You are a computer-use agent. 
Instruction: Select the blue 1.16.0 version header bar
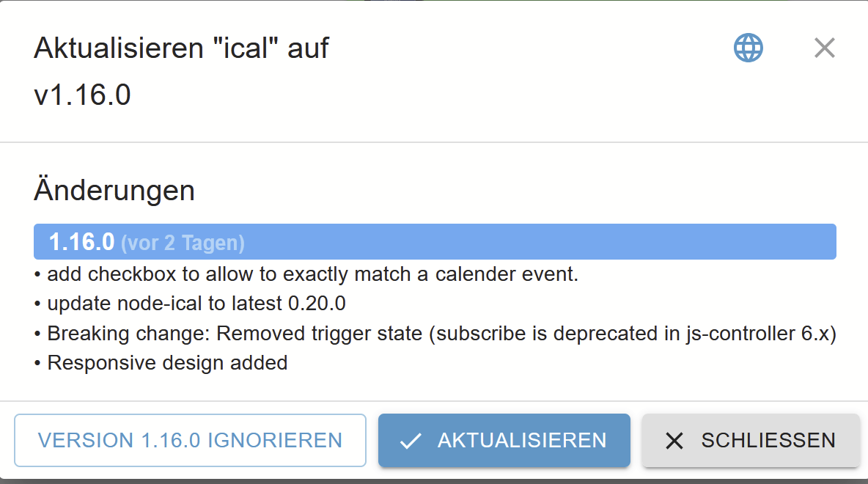pos(435,241)
